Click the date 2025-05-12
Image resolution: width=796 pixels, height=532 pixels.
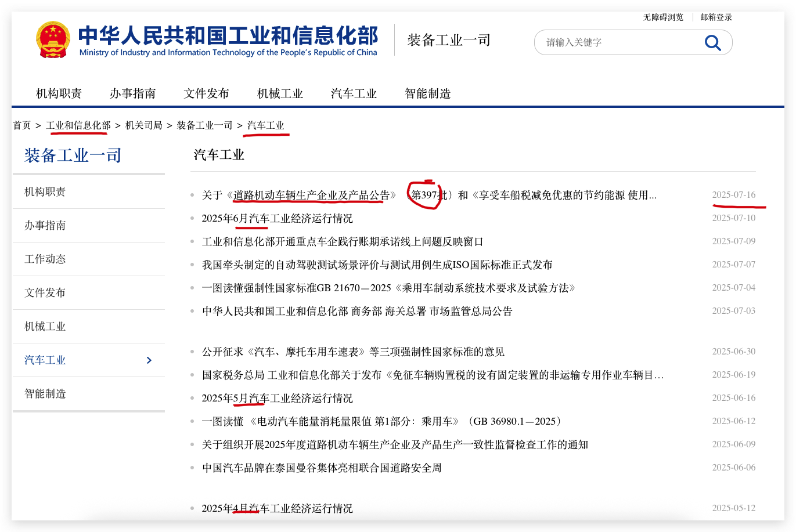[734, 508]
